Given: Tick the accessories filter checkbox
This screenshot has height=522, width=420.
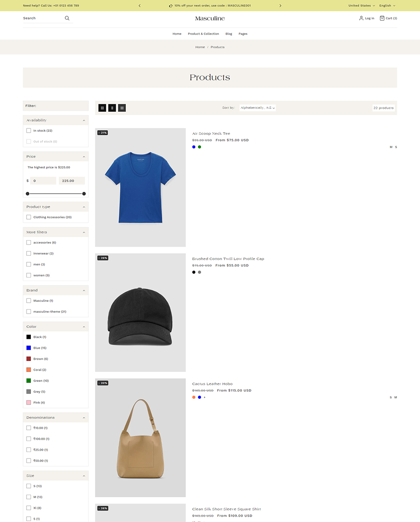Looking at the screenshot, I should pyautogui.click(x=29, y=243).
